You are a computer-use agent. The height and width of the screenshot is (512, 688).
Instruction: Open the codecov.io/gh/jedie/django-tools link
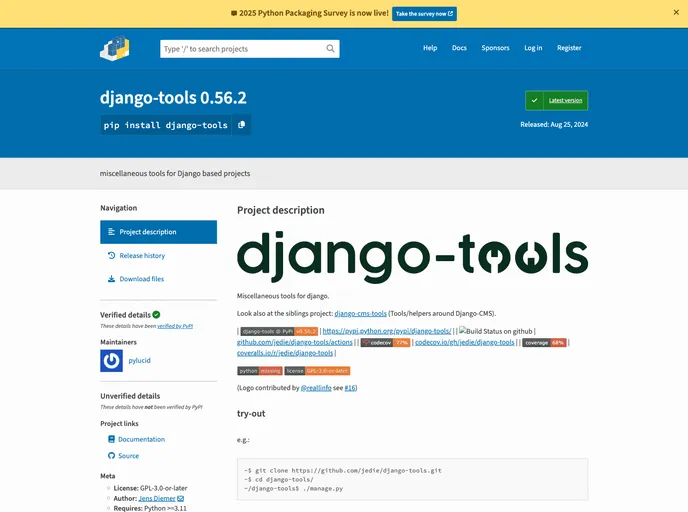pyautogui.click(x=465, y=342)
